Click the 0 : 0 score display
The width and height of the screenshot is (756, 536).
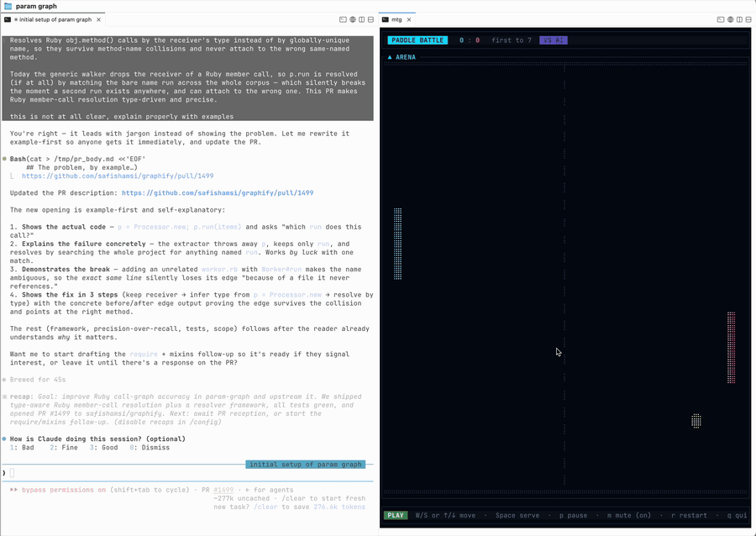[x=469, y=40]
